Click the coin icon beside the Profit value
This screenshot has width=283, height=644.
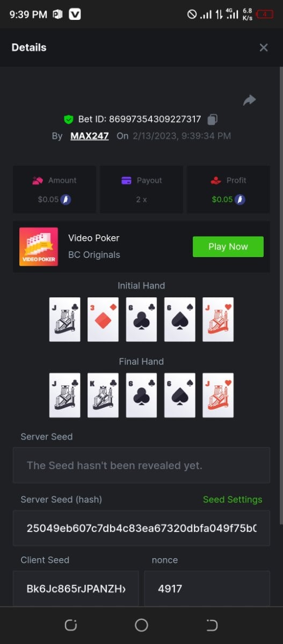click(241, 200)
